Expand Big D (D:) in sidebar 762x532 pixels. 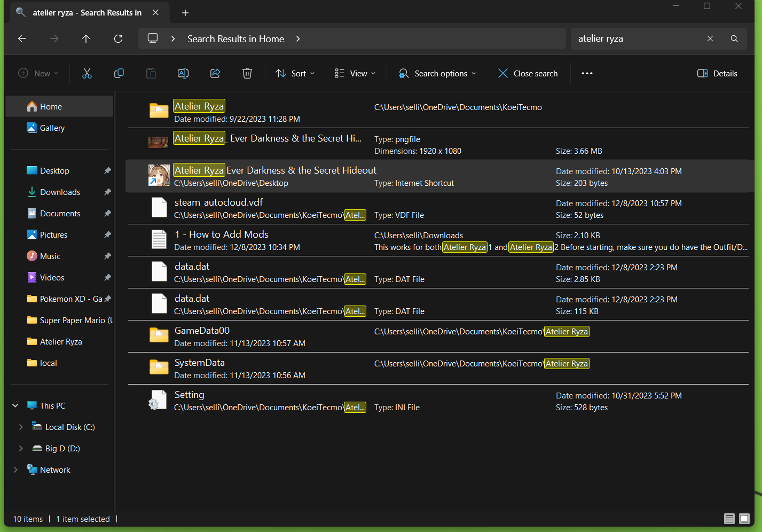[x=21, y=449]
